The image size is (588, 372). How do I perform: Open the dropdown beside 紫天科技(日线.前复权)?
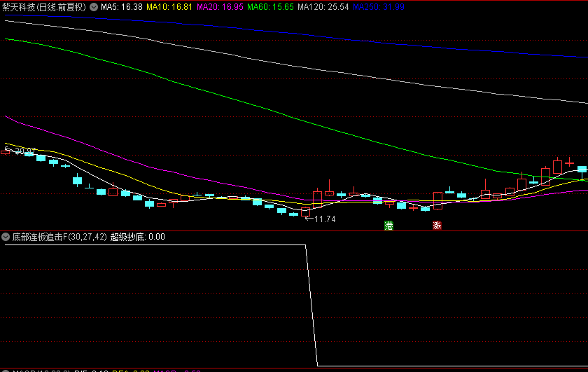[94, 7]
